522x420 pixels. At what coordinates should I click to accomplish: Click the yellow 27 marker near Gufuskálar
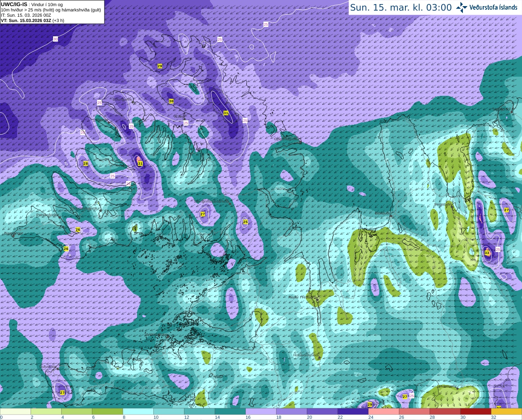62,393
